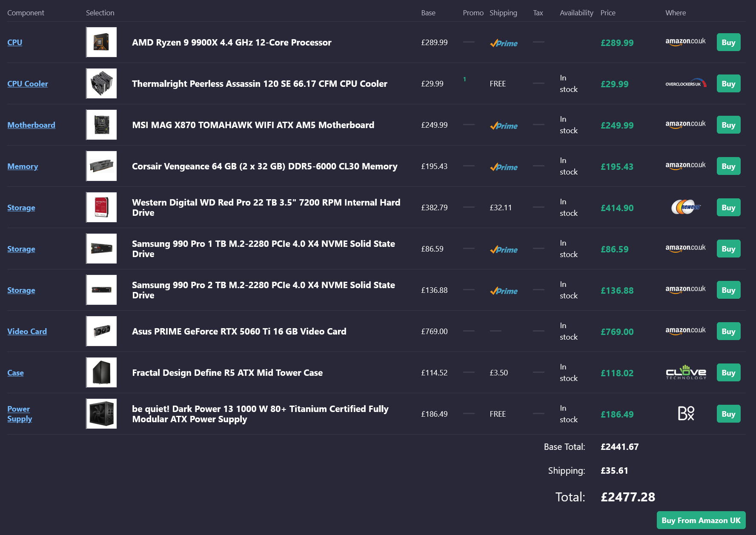Open the Video Card component link
The image size is (756, 535).
coord(27,332)
